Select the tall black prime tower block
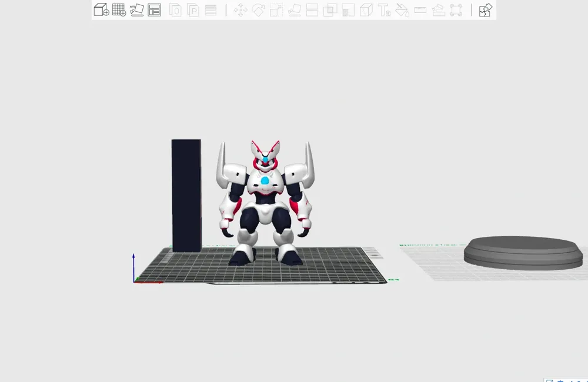588x382 pixels. click(186, 195)
